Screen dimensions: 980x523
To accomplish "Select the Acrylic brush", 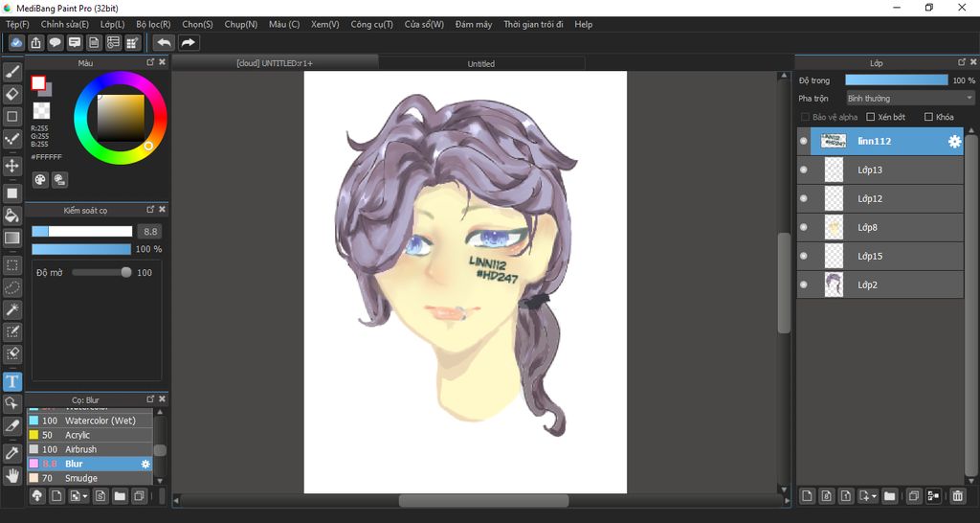I will (89, 435).
